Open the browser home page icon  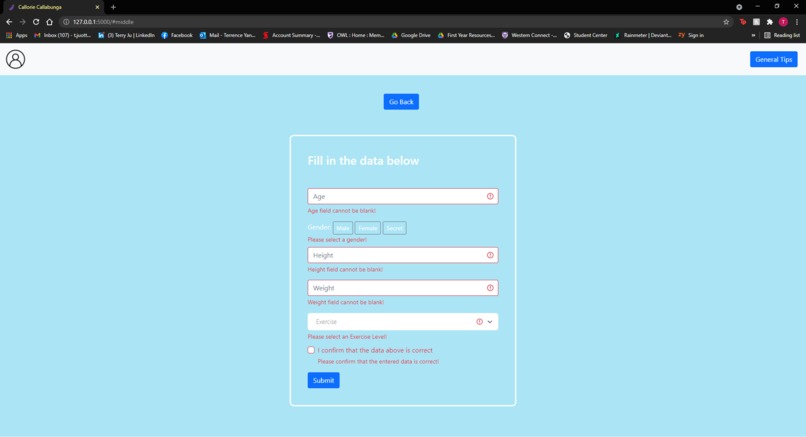pos(49,22)
